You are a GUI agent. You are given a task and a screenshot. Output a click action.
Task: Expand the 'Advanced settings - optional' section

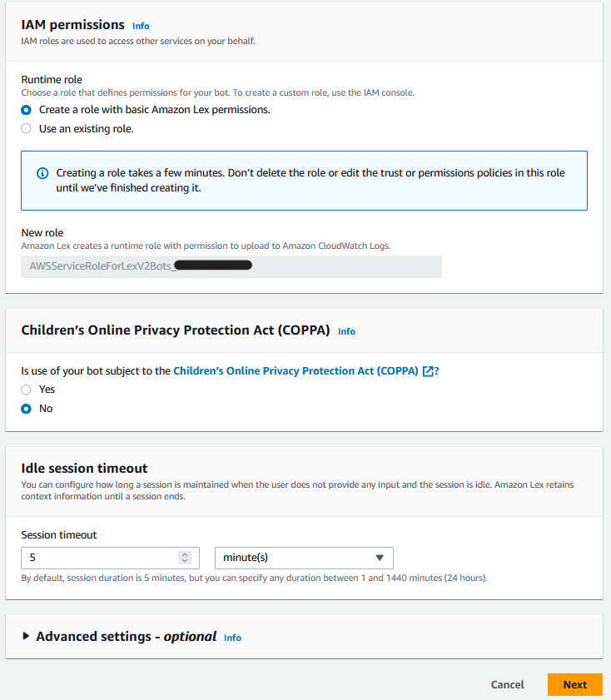pyautogui.click(x=127, y=637)
